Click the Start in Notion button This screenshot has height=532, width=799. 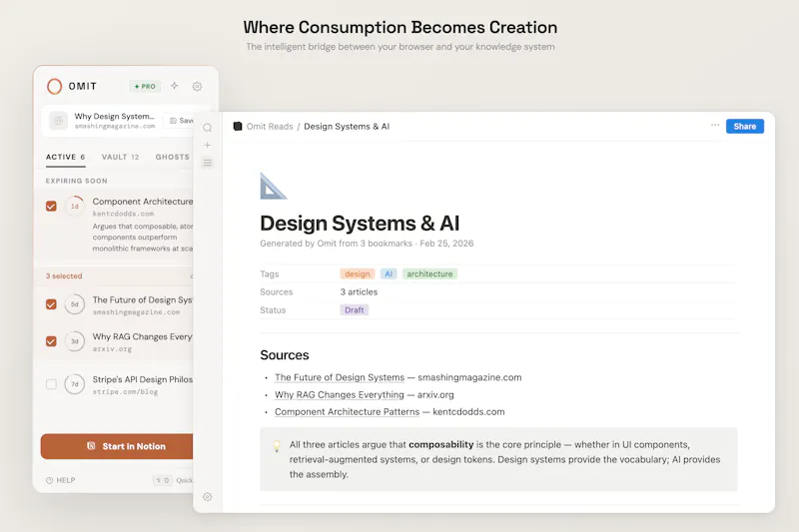[117, 446]
